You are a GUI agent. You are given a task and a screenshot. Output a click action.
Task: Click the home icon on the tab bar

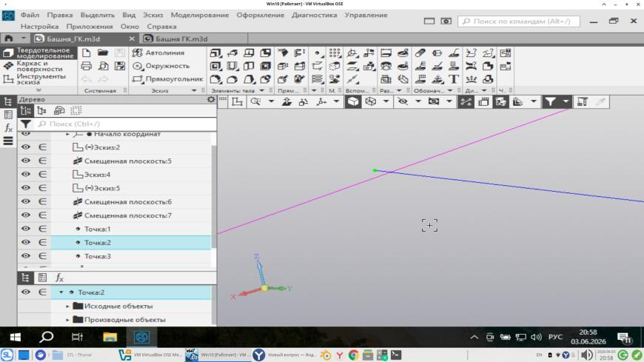9,38
